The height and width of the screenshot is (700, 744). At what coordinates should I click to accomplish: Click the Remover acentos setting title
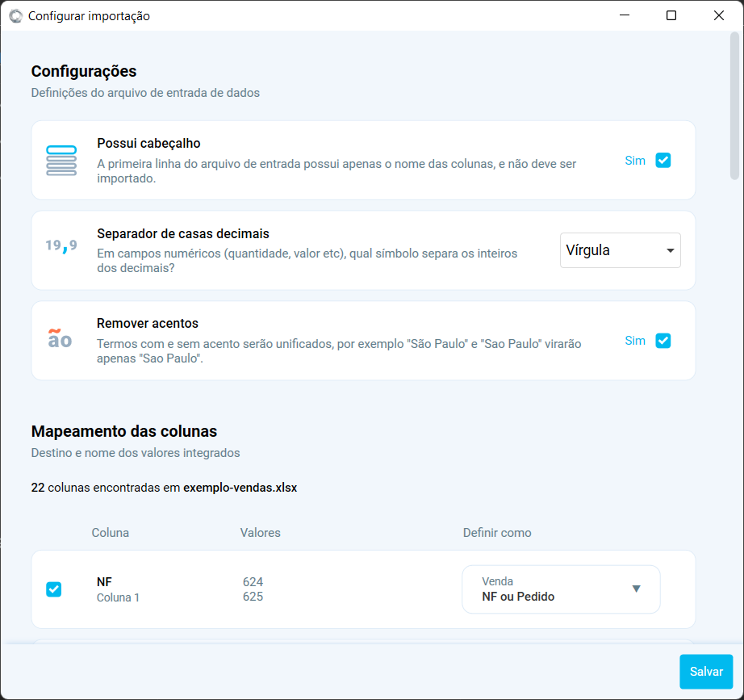point(148,323)
